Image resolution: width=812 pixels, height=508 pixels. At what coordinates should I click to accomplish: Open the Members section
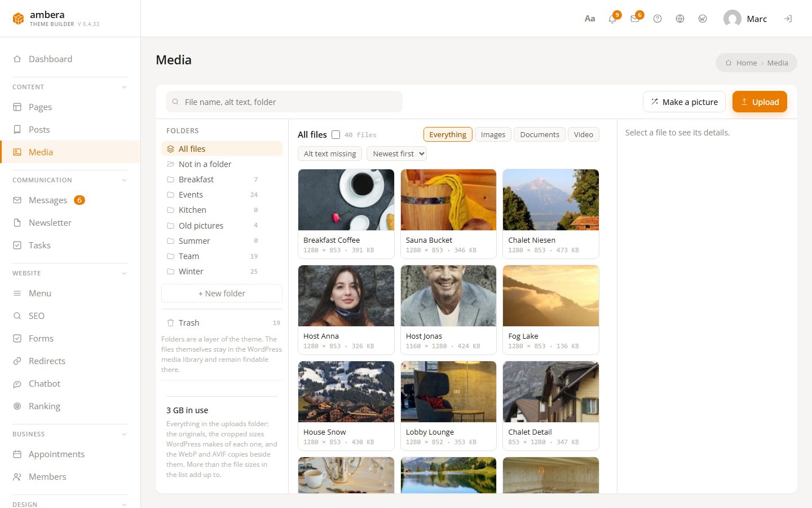[x=70, y=476]
